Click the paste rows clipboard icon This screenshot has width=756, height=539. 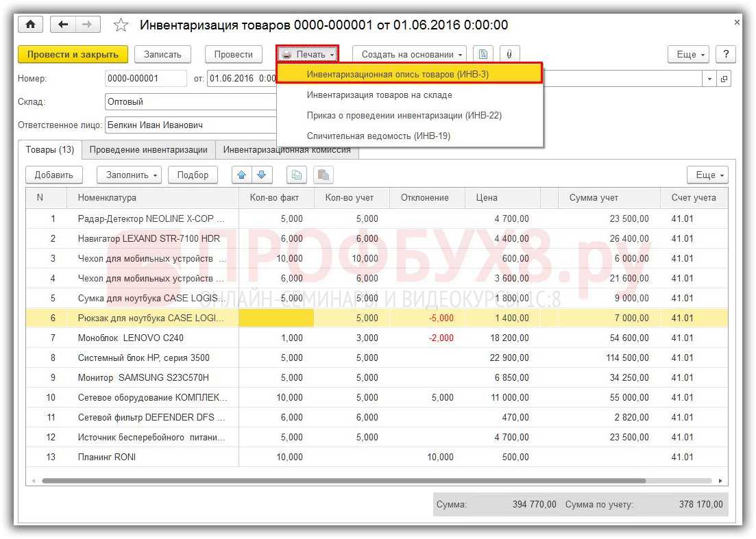coord(324,175)
